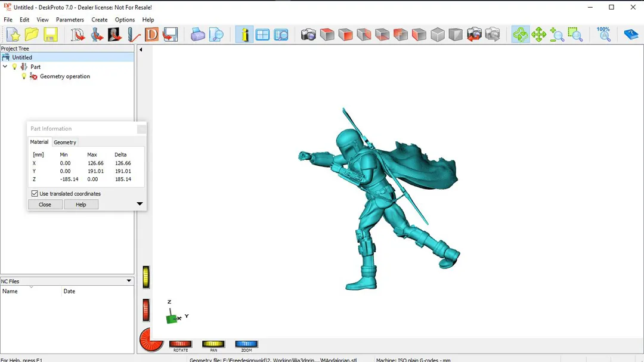The height and width of the screenshot is (362, 644).
Task: Click the Part Information title bar close box
Action: (x=141, y=129)
